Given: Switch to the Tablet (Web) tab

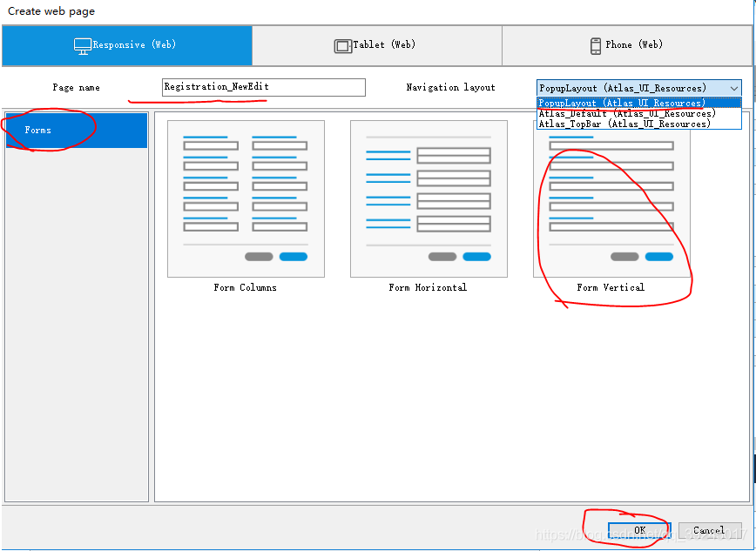Looking at the screenshot, I should 377,45.
